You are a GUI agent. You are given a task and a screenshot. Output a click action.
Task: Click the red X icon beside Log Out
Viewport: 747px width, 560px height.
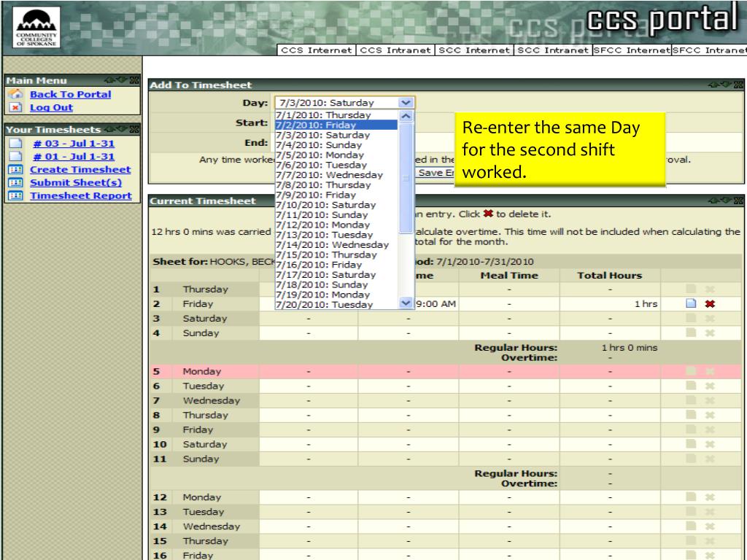click(16, 107)
